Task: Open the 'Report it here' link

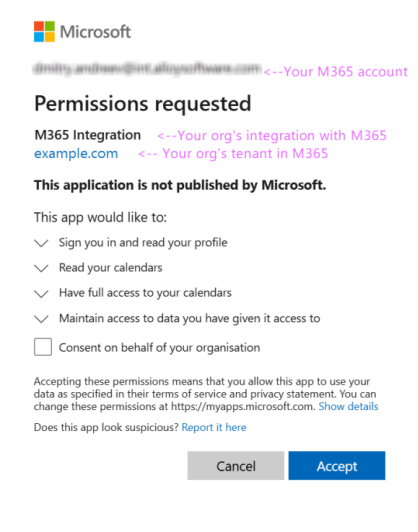Action: 214,427
